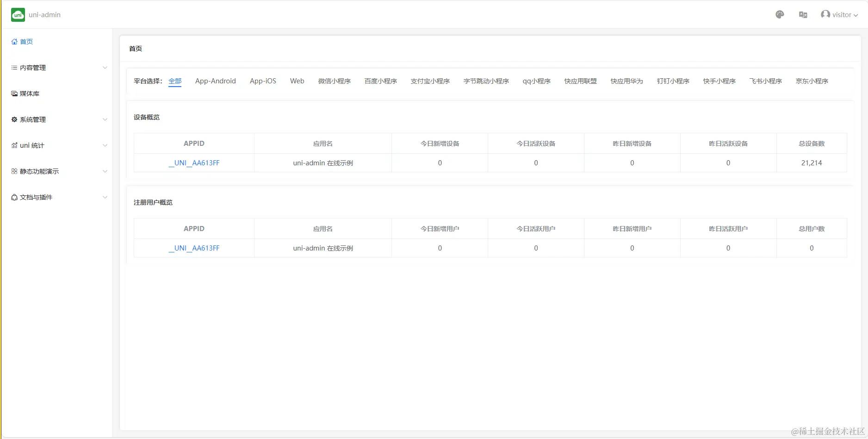Open 系统管理 menu item label
Image resolution: width=868 pixels, height=439 pixels.
coord(33,119)
